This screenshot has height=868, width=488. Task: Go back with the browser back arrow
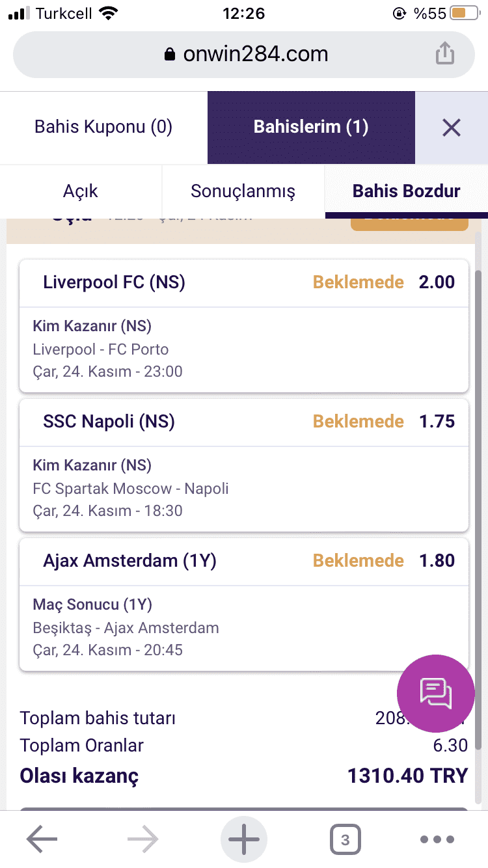tap(42, 840)
